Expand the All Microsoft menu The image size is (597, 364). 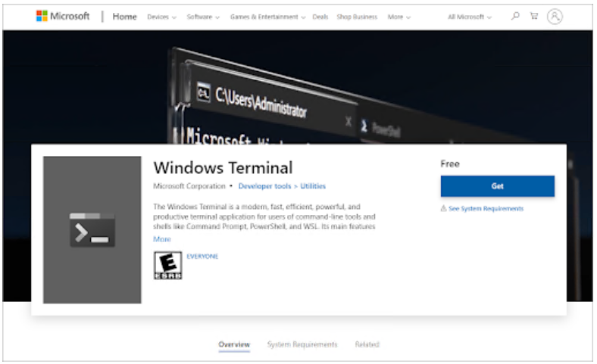[469, 17]
